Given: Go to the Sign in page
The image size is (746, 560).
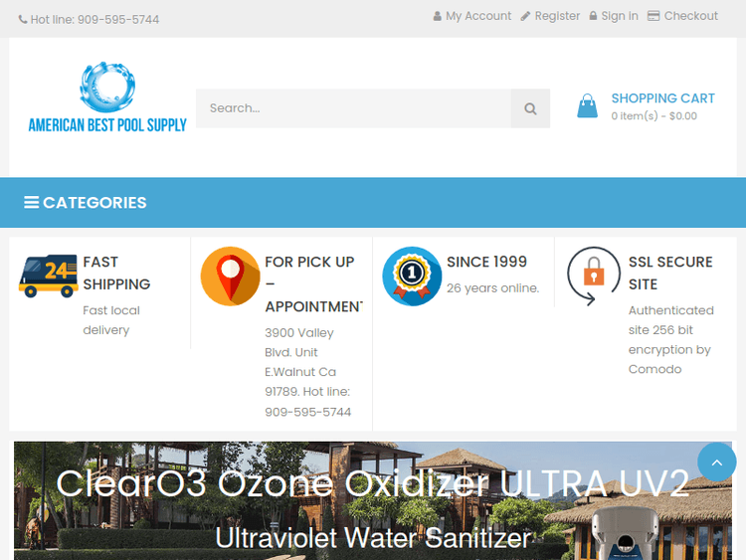Looking at the screenshot, I should [614, 16].
